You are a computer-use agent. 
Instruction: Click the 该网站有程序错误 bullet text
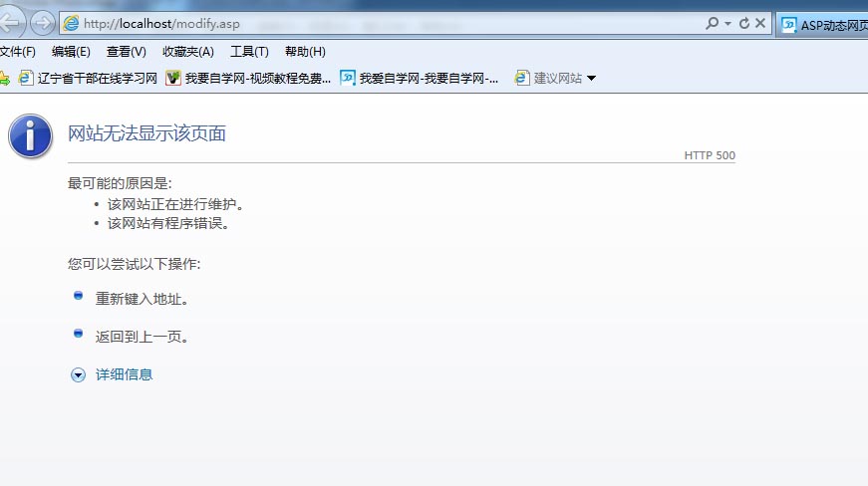pos(168,223)
